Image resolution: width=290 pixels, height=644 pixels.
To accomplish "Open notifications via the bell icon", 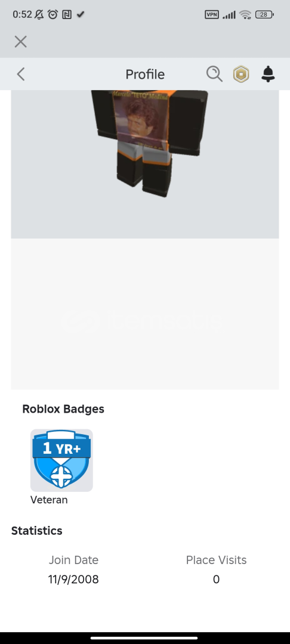I will [268, 74].
